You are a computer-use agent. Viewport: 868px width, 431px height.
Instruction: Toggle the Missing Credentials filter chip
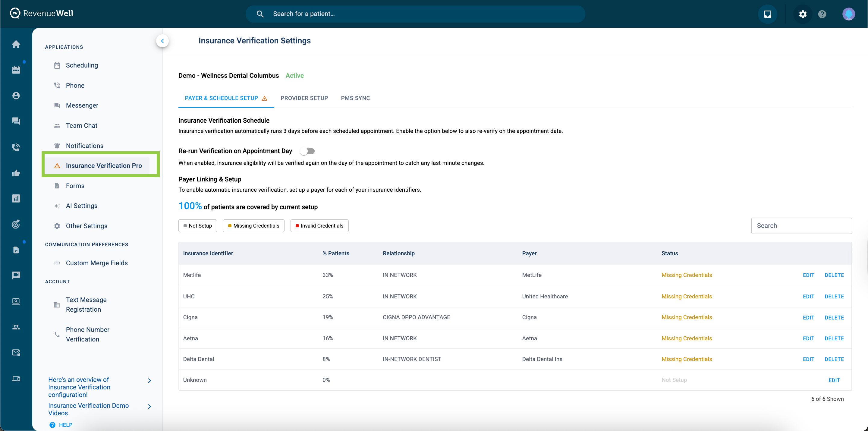pyautogui.click(x=253, y=225)
